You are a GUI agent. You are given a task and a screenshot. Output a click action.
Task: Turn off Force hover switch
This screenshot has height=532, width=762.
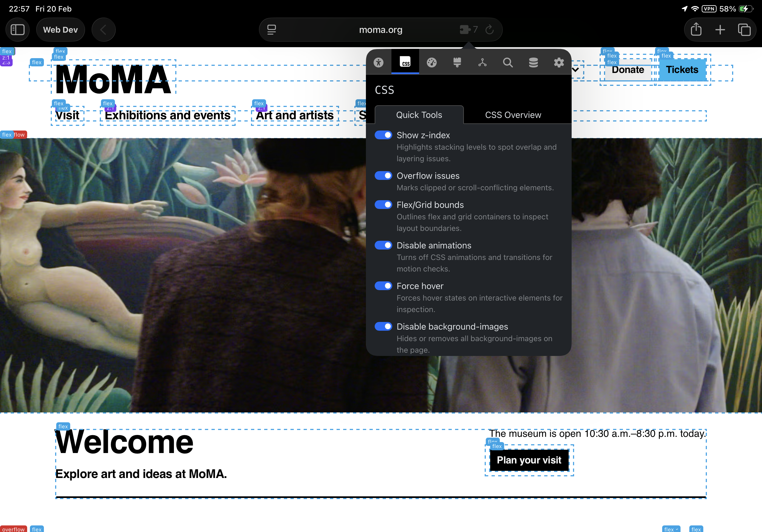pos(383,286)
